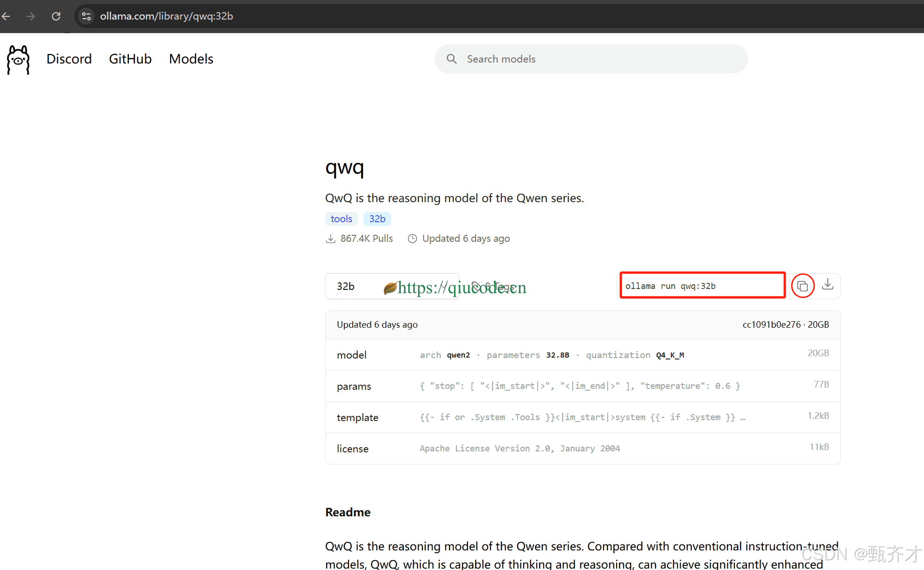The width and height of the screenshot is (924, 570).
Task: Select the blue 32b tag
Action: [377, 219]
